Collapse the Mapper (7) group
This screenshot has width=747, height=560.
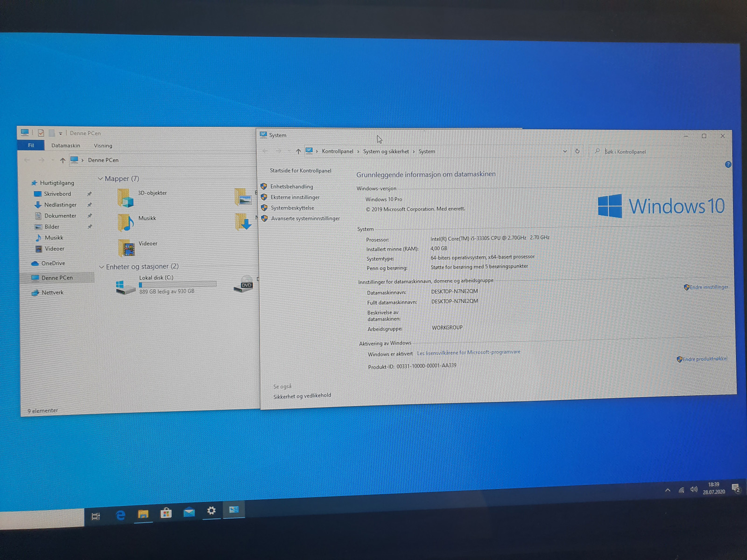[100, 179]
